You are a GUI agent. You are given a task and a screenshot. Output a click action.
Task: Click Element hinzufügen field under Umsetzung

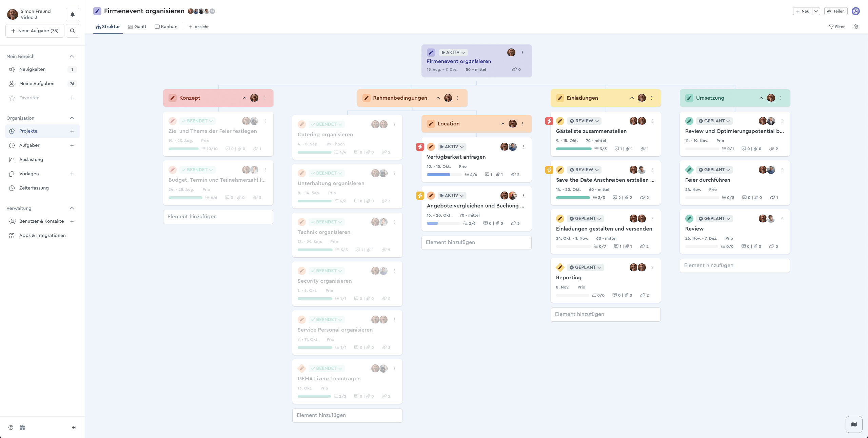pyautogui.click(x=734, y=265)
